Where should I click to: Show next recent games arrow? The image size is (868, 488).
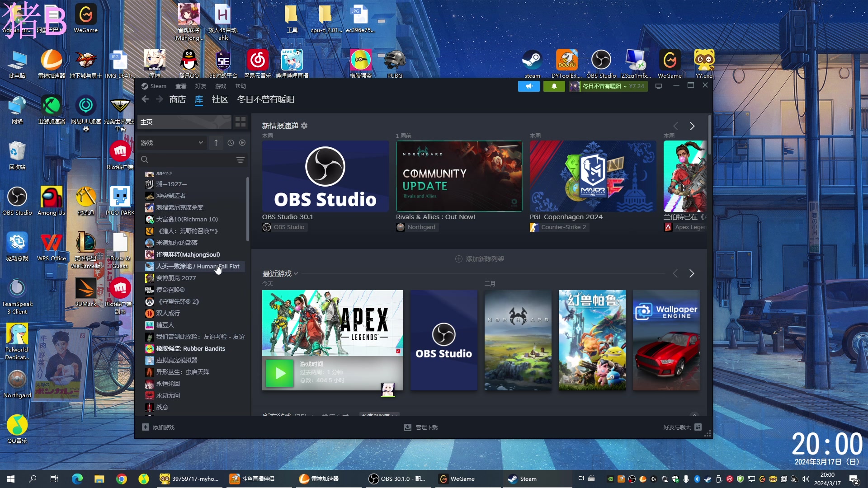coord(691,273)
